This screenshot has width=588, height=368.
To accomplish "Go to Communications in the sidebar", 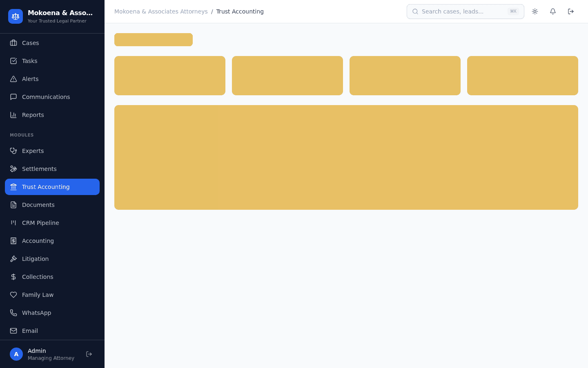I will point(52,97).
